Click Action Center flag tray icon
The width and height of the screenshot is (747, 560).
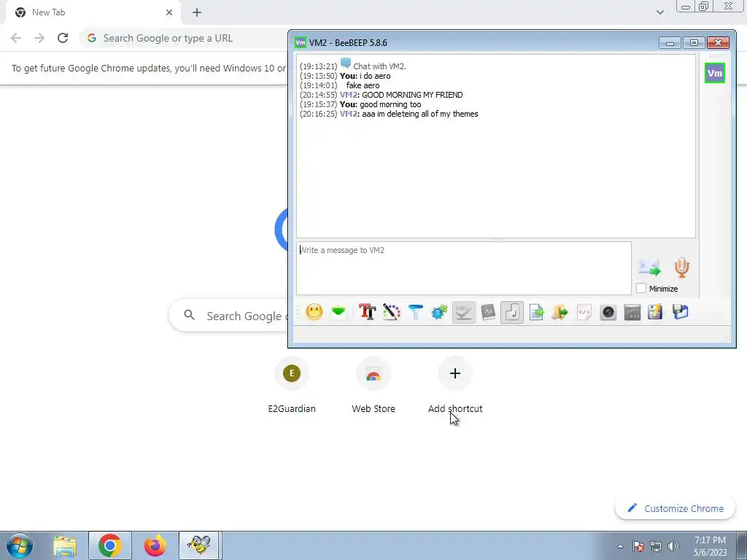pyautogui.click(x=638, y=546)
